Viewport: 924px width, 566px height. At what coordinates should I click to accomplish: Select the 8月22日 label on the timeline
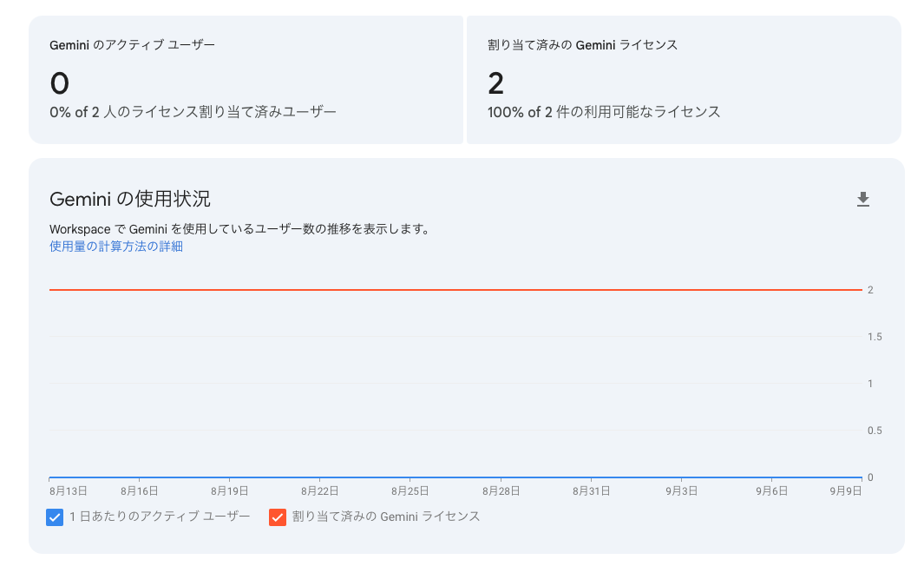[x=321, y=490]
